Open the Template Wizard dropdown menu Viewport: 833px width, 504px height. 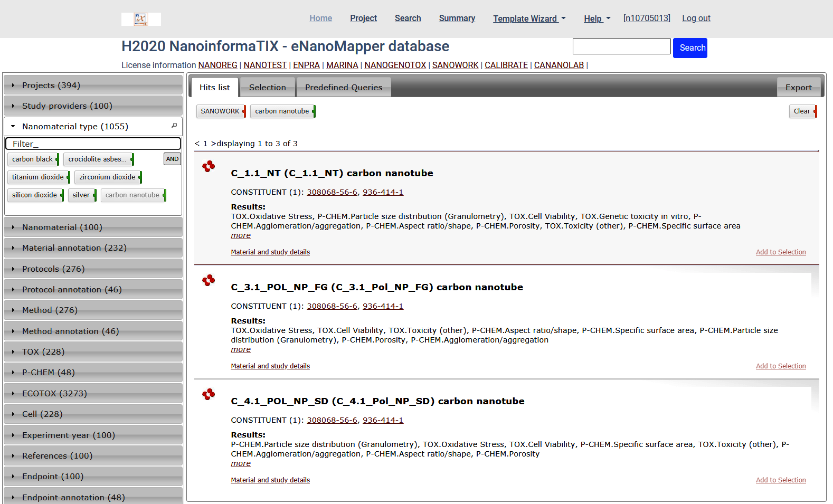pyautogui.click(x=529, y=18)
